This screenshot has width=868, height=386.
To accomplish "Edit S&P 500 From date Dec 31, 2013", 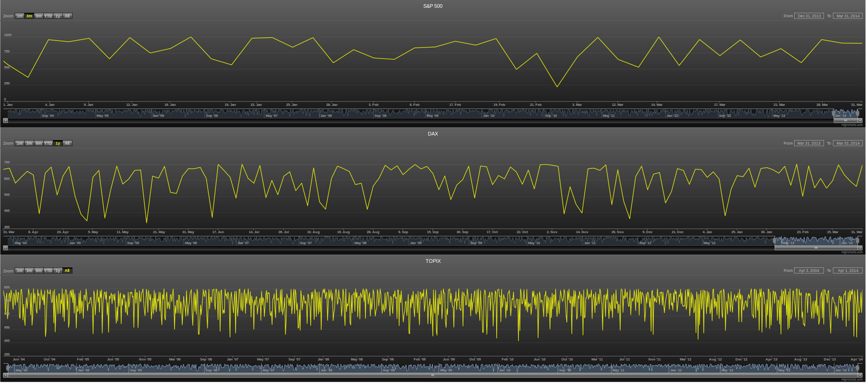I will click(809, 16).
